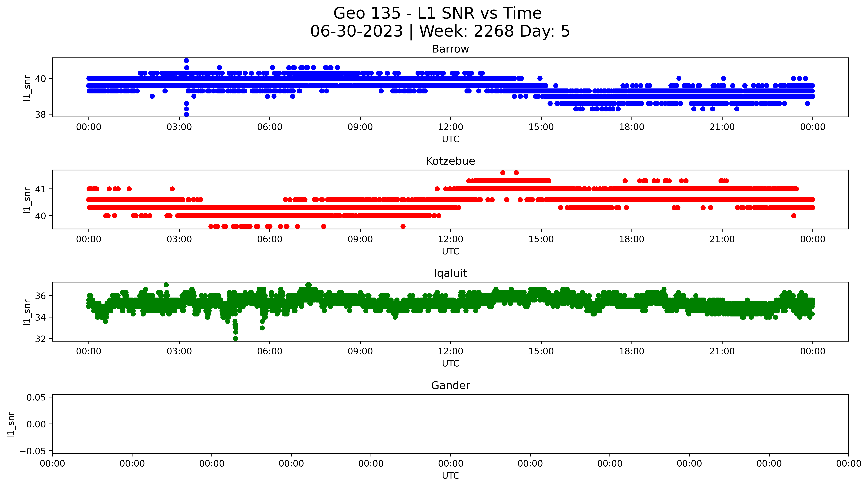This screenshot has width=868, height=487.
Task: Click the '0.05' y-tick label on the Gander plot
Action: tap(36, 397)
